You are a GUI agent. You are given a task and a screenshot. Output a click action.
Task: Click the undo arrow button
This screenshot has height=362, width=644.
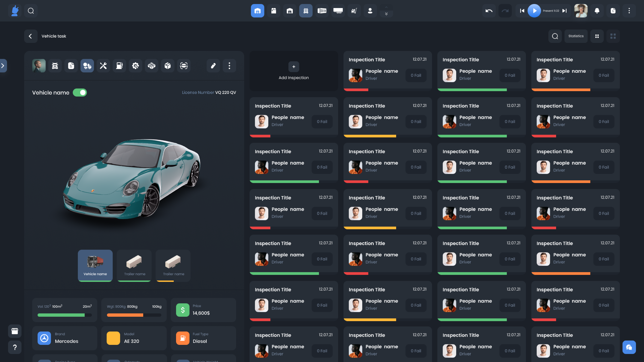[x=489, y=11]
